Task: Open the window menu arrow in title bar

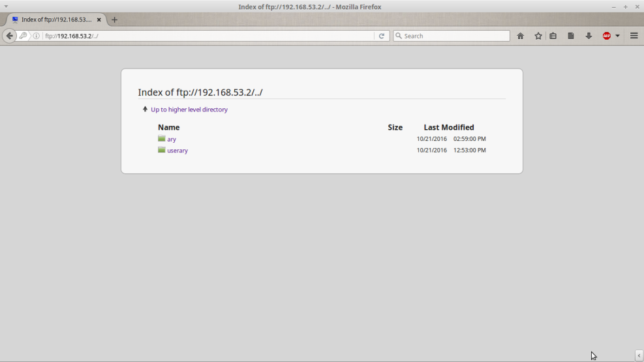Action: coord(7,7)
